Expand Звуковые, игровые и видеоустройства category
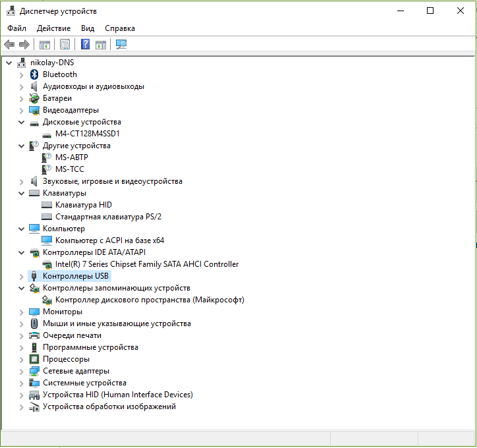 (21, 182)
